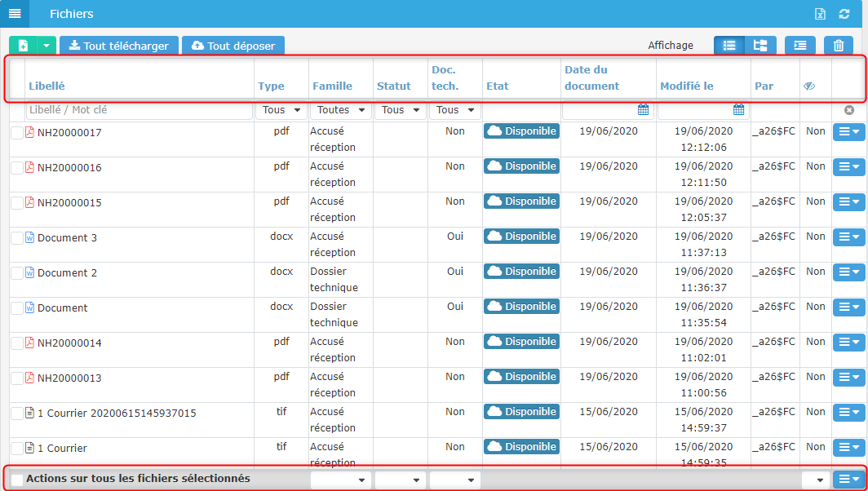868x491 pixels.
Task: Expand the green add button's dropdown arrow
Action: pyautogui.click(x=46, y=46)
